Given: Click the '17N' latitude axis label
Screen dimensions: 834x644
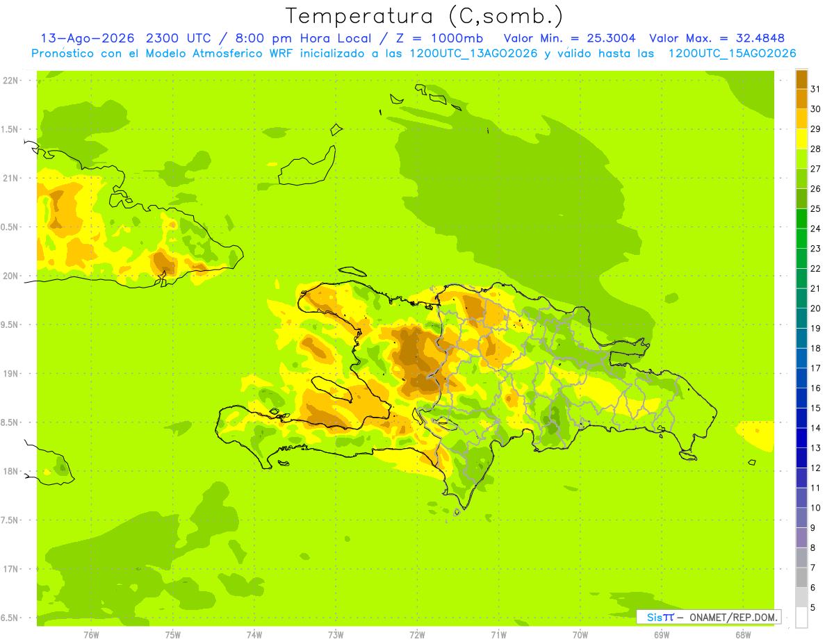Looking at the screenshot, I should 10,569.
